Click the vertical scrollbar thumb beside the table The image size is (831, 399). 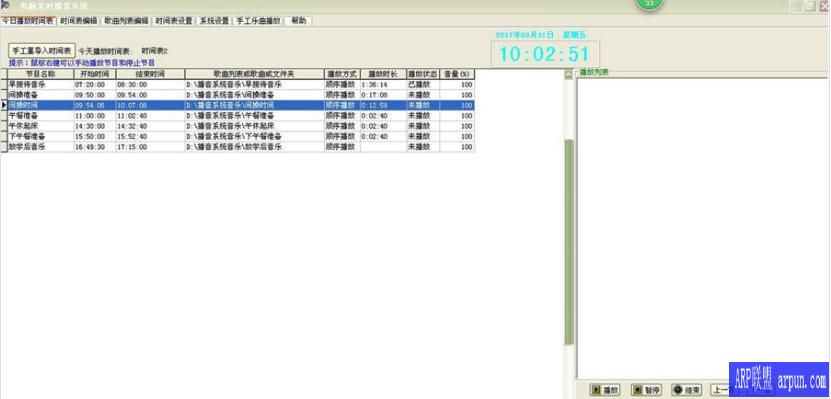tap(569, 242)
